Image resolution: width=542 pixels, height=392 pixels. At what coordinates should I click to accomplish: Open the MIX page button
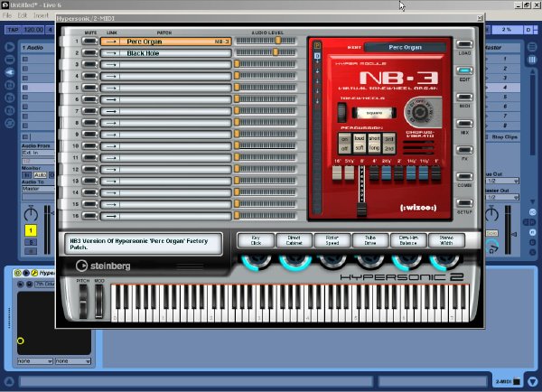tap(464, 124)
